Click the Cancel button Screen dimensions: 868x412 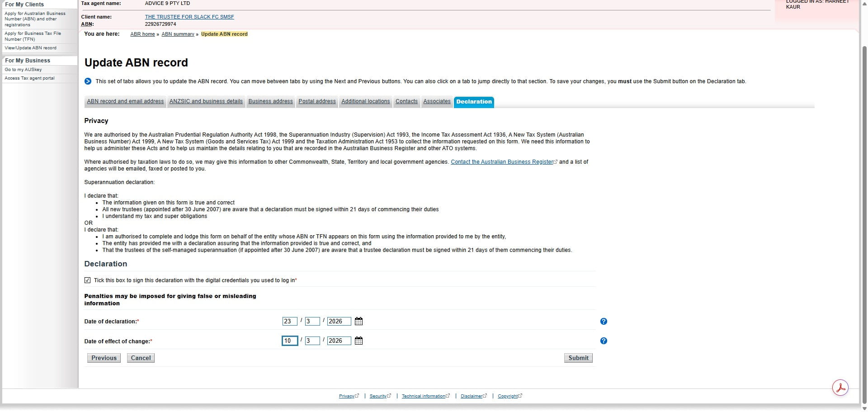[x=141, y=358]
